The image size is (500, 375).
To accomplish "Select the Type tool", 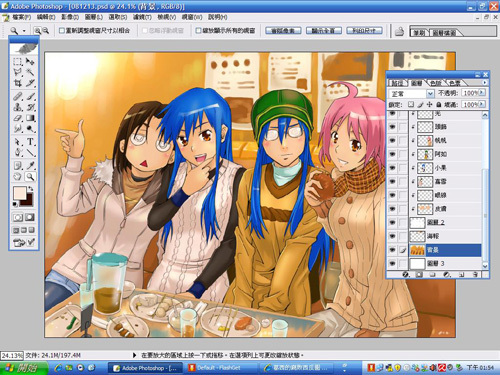I will coord(30,142).
